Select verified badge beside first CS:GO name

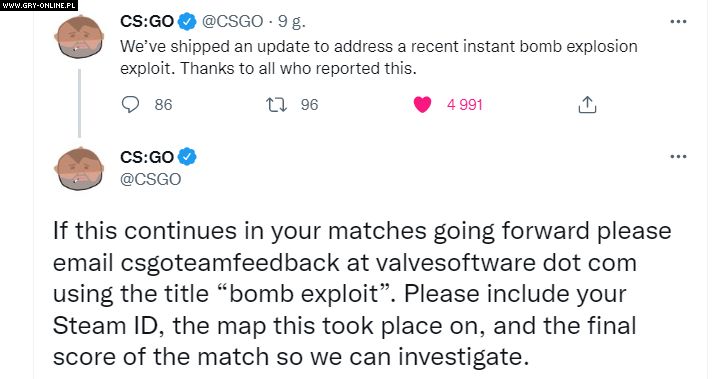point(187,21)
